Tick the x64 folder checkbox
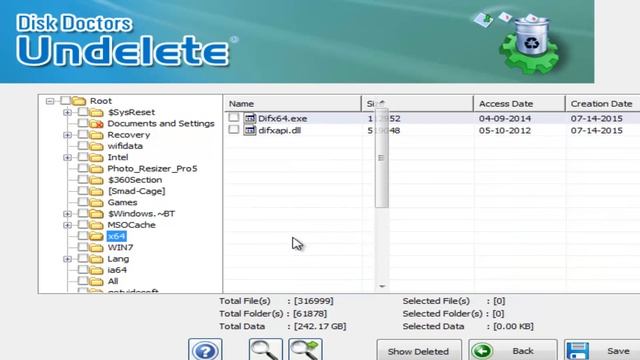This screenshot has height=360, width=640. pyautogui.click(x=83, y=236)
